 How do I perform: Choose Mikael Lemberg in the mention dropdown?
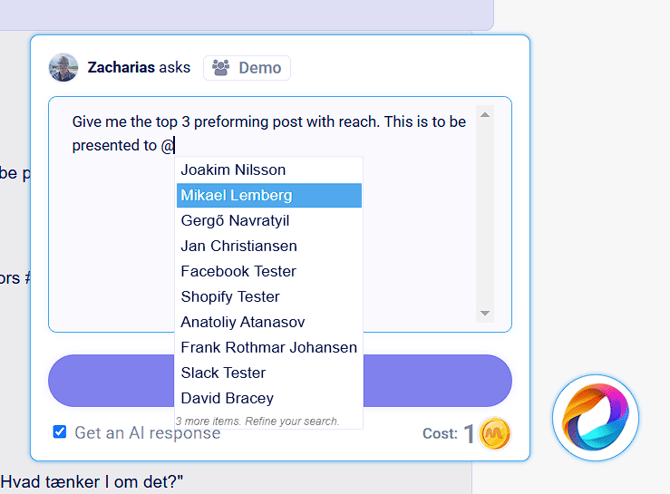click(x=236, y=195)
